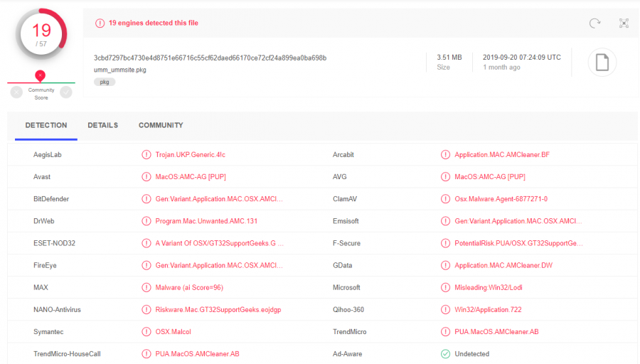Screen dimensions: 640x364
Task: Click the ClamAV engine name
Action: (x=345, y=199)
